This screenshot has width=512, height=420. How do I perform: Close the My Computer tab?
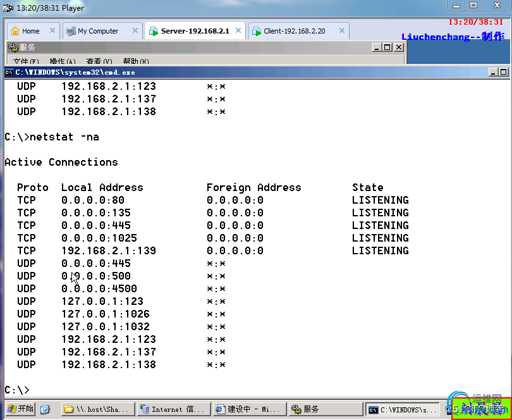click(x=135, y=31)
